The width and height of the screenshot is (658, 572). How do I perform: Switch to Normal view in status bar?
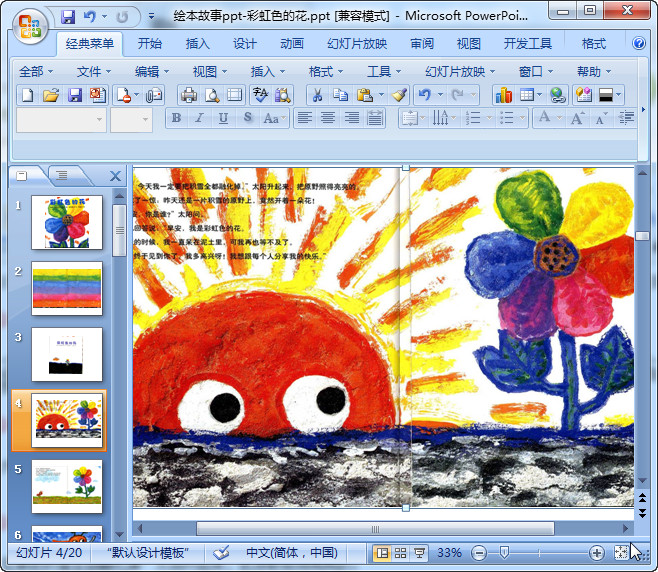tap(382, 553)
